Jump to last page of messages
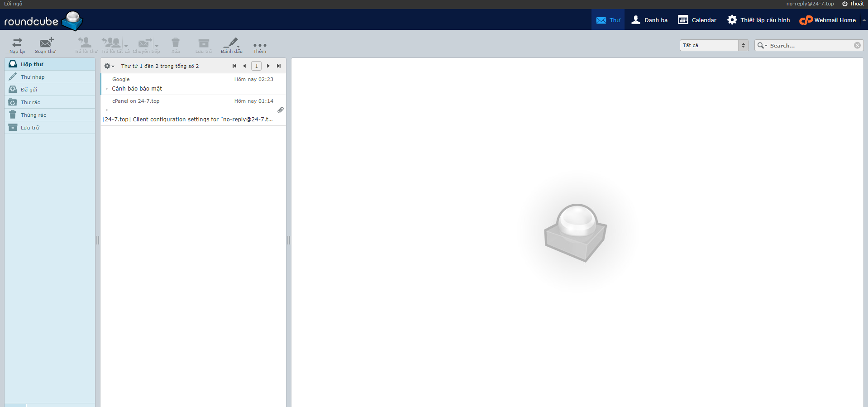The height and width of the screenshot is (407, 868). (x=279, y=66)
